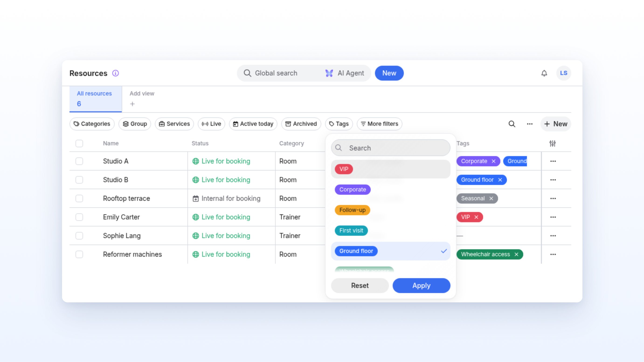The width and height of the screenshot is (644, 362).
Task: Remove Wheelchair access tag from Reformer machines
Action: click(516, 254)
